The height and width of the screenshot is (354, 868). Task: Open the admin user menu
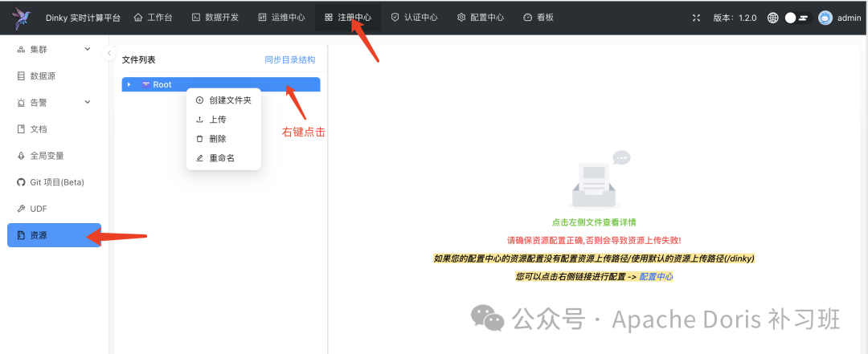coord(840,18)
